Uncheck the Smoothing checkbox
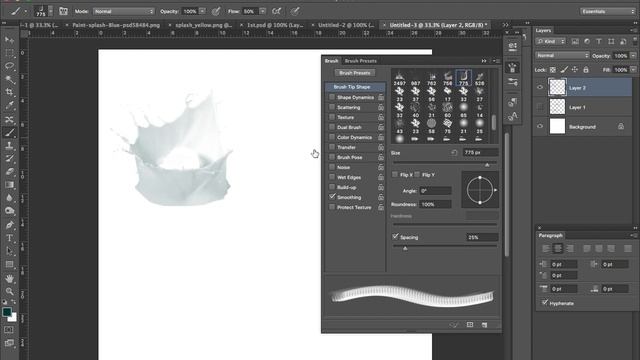The height and width of the screenshot is (360, 640). click(332, 197)
